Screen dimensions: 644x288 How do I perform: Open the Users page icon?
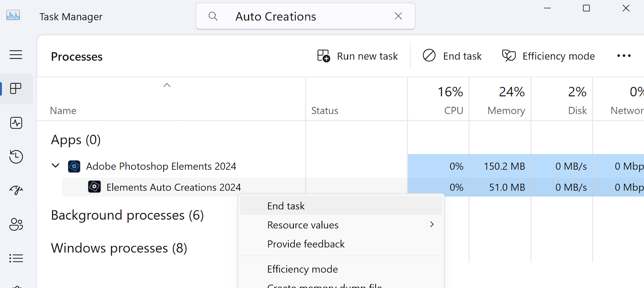pos(16,225)
